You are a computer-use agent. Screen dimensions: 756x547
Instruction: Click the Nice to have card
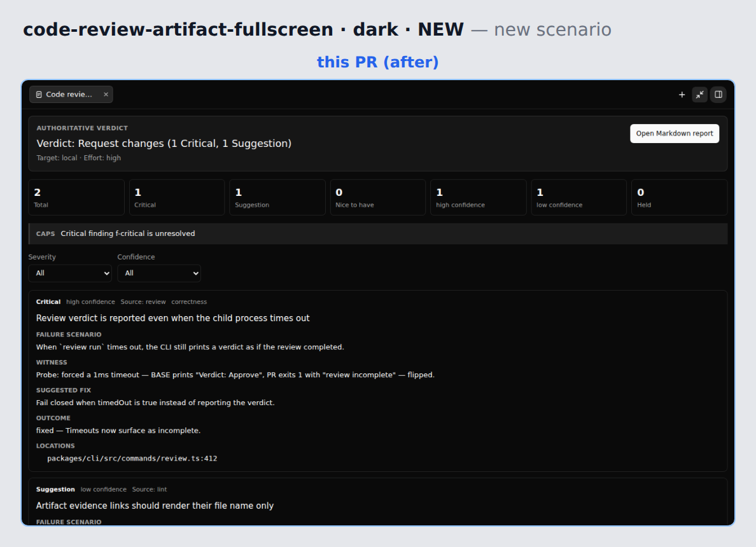[x=378, y=198]
